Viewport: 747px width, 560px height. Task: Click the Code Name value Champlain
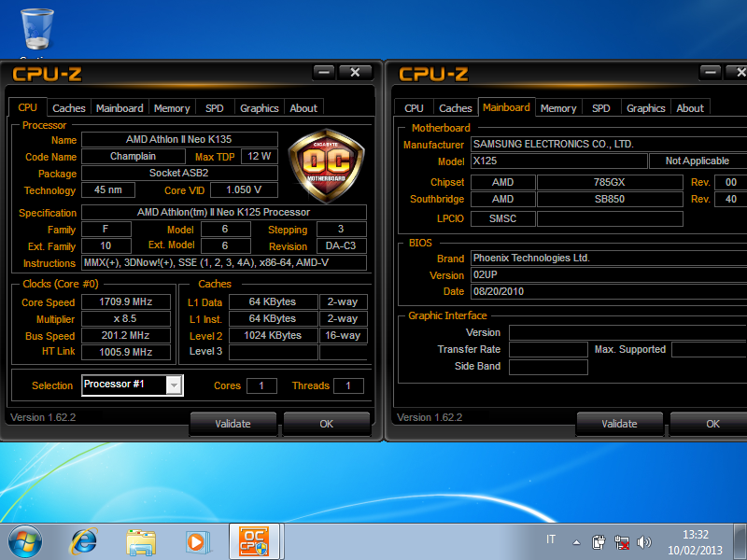point(134,156)
